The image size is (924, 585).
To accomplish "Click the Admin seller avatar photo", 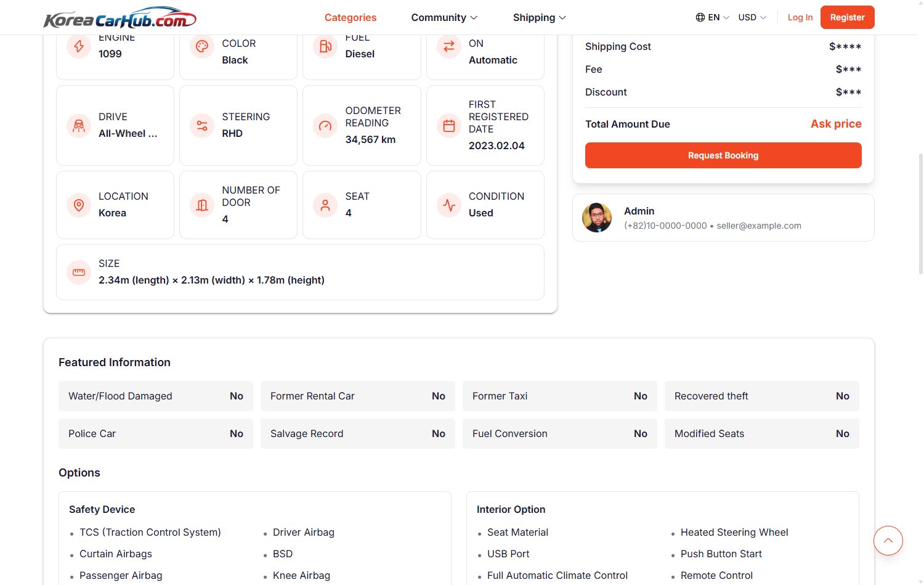I will 597,218.
